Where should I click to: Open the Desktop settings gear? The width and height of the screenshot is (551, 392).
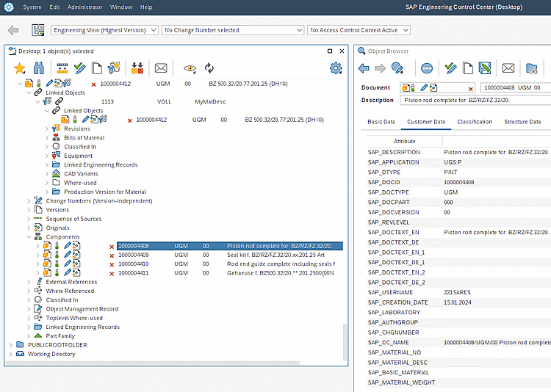[336, 68]
